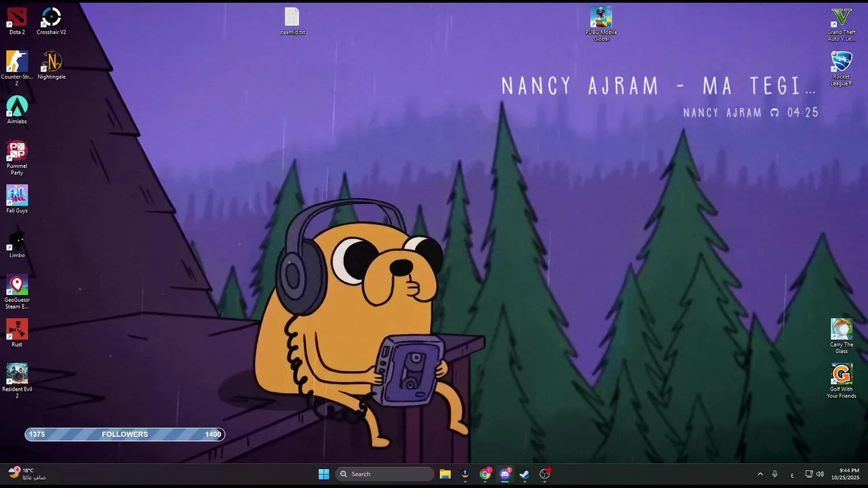Open the OBS Studio taskbar icon
The image size is (868, 488).
click(545, 474)
